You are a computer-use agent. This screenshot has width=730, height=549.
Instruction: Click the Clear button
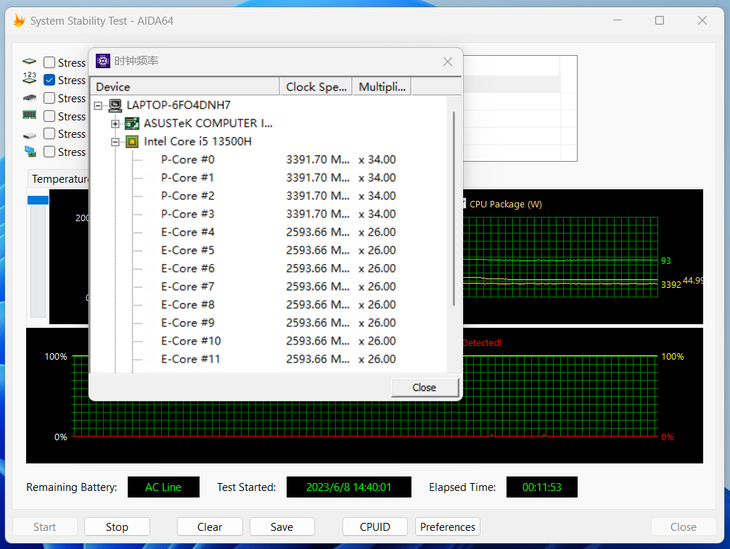pyautogui.click(x=210, y=527)
